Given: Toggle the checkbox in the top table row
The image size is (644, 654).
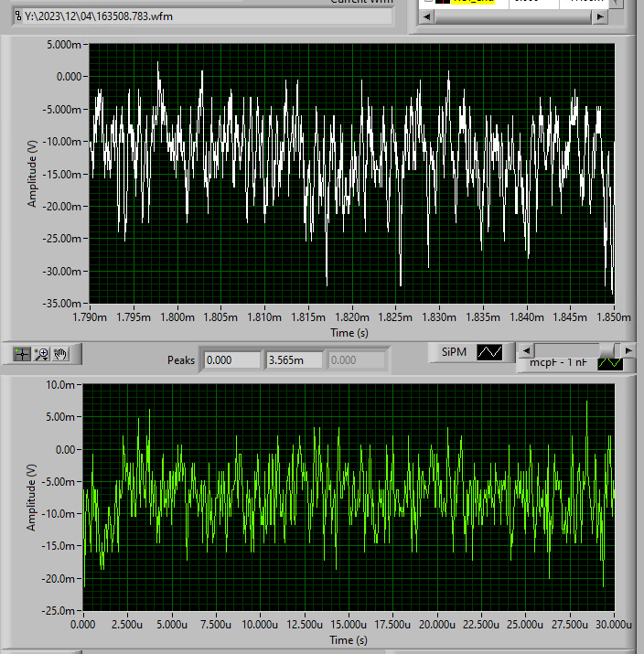Looking at the screenshot, I should [x=428, y=3].
